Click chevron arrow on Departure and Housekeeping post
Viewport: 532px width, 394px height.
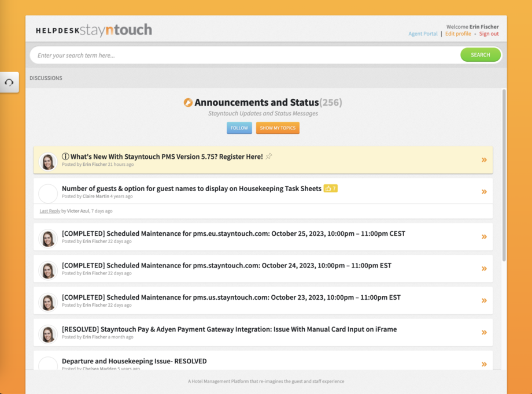click(x=484, y=364)
